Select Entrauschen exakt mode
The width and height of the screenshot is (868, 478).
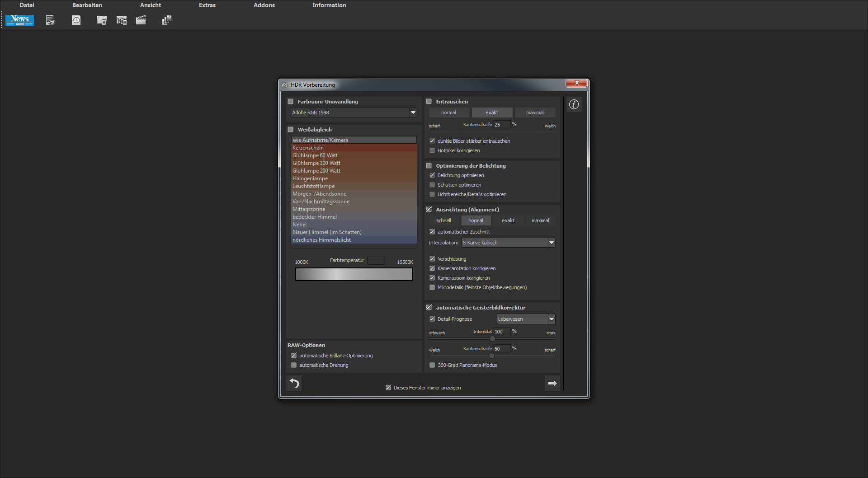[492, 112]
